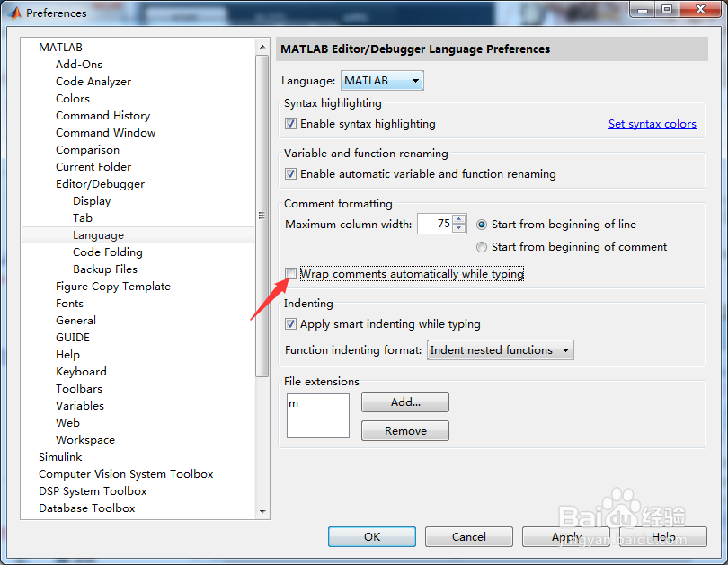Select MATLAB in the preferences tree
Screen dimensions: 728x565
pyautogui.click(x=60, y=48)
